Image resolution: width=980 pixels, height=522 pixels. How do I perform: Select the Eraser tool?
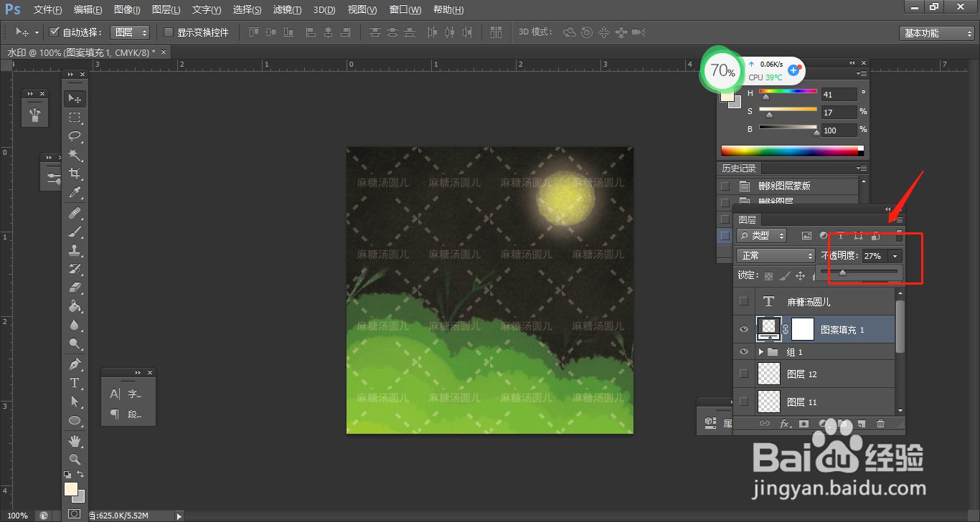(x=75, y=288)
